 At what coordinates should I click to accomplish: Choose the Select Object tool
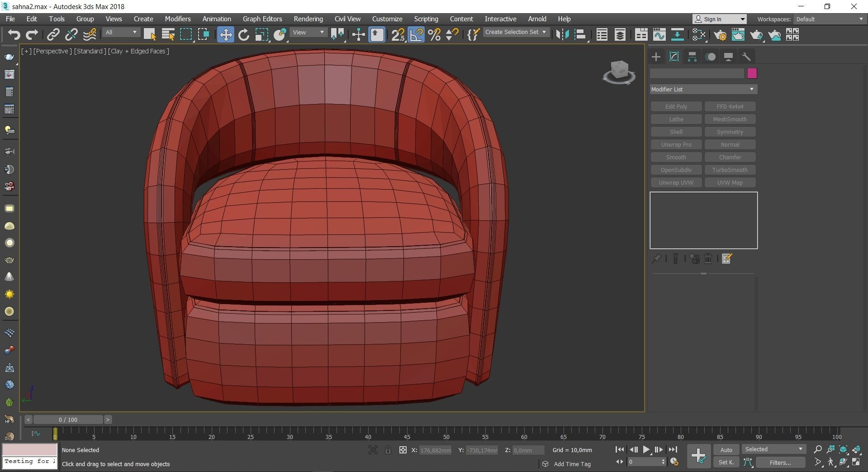[x=150, y=34]
